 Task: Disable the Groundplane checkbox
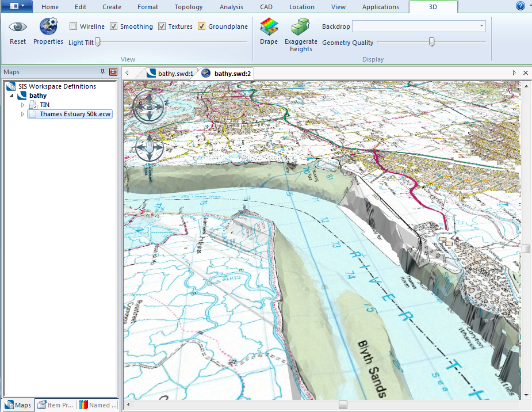pos(202,26)
